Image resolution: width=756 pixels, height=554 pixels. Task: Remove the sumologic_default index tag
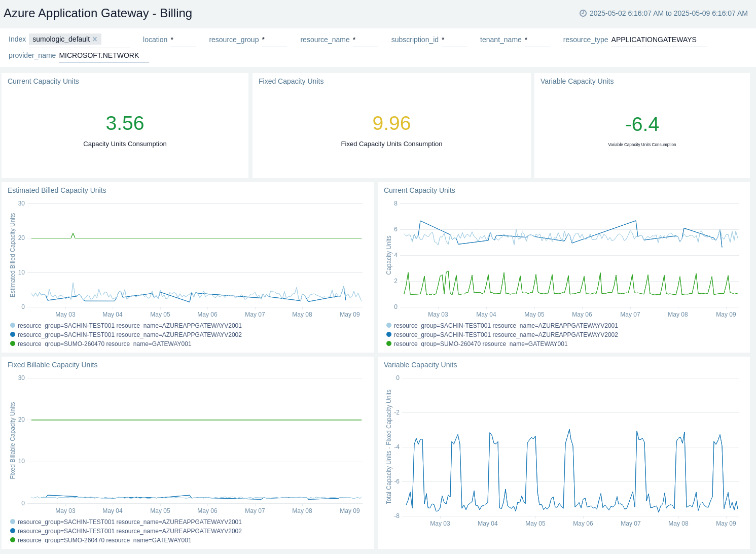[x=95, y=39]
